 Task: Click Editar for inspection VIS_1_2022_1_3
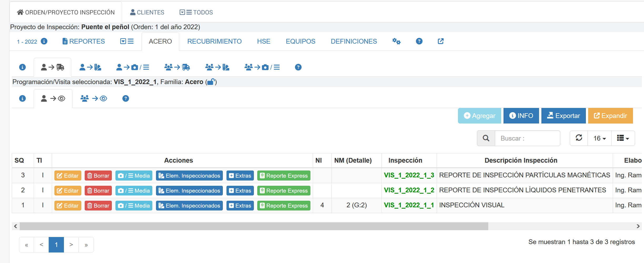[68, 176]
